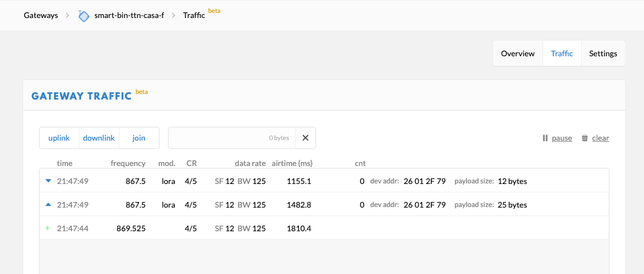Image resolution: width=644 pixels, height=274 pixels.
Task: Click the gateway icon beside smart-bin-ttn-casa-f
Action: click(x=83, y=16)
